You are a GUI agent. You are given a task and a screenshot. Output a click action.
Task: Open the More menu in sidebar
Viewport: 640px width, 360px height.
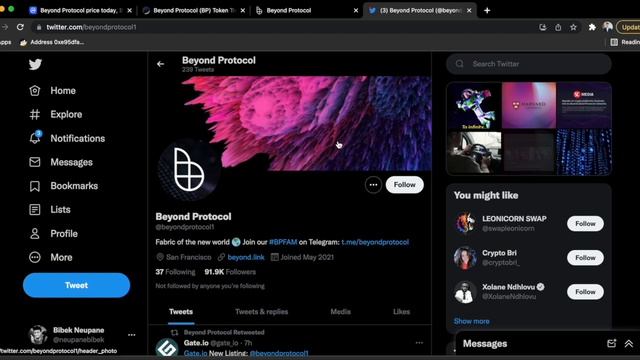(51, 257)
